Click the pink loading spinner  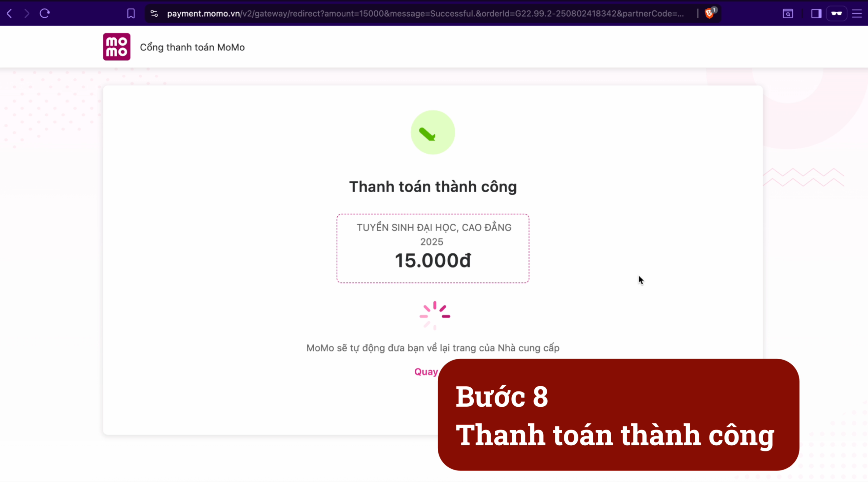point(435,316)
